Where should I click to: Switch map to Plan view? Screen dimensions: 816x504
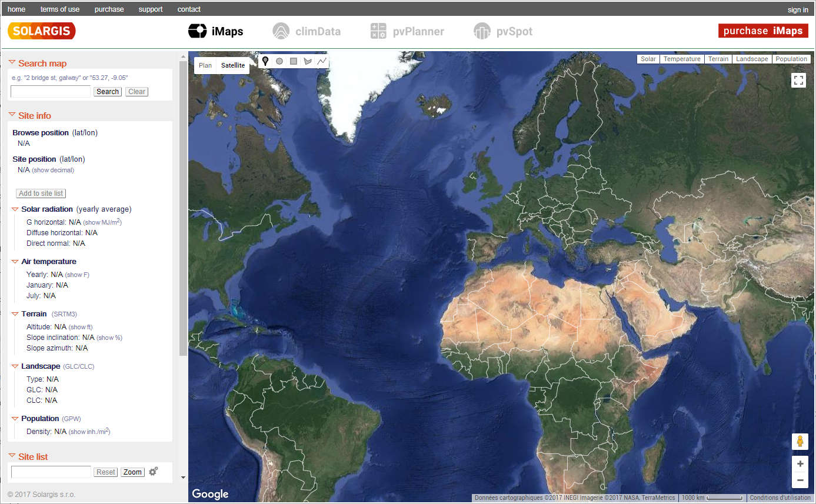click(x=205, y=65)
